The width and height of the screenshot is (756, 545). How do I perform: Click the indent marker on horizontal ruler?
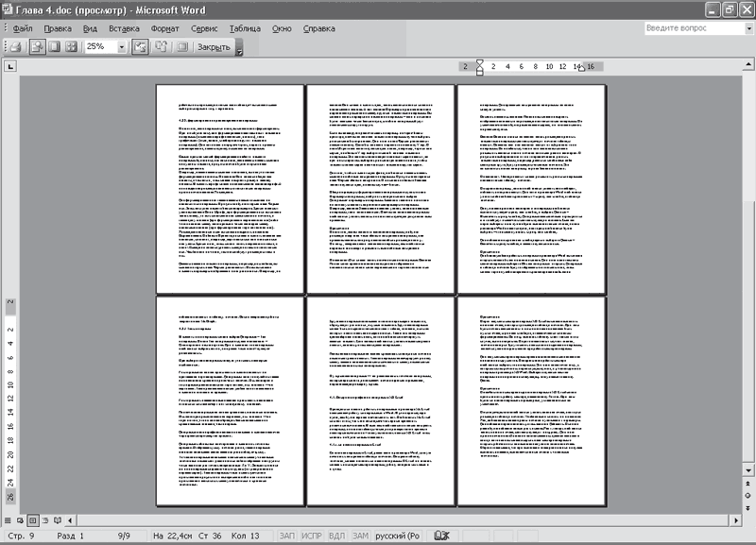479,67
